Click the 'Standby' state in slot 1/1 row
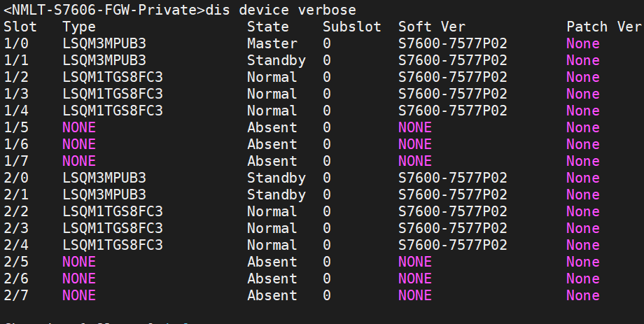This screenshot has height=324, width=644. tap(276, 60)
